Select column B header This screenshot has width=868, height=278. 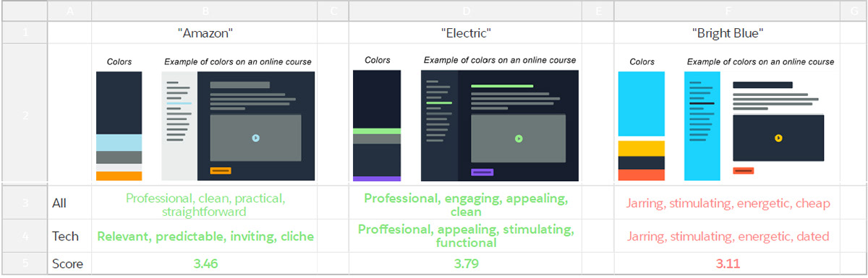pyautogui.click(x=205, y=11)
